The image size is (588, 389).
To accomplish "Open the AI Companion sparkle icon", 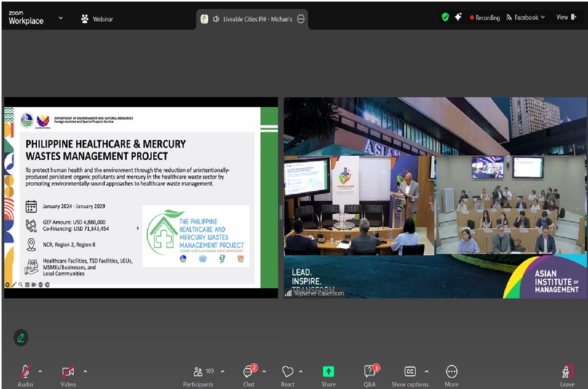I will click(x=458, y=17).
